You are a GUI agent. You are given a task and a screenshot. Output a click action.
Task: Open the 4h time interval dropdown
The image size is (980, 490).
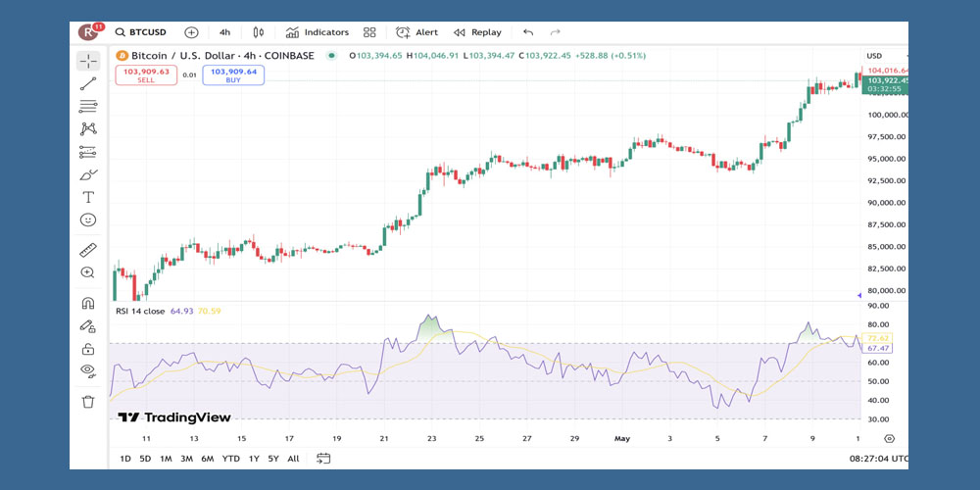(x=225, y=32)
